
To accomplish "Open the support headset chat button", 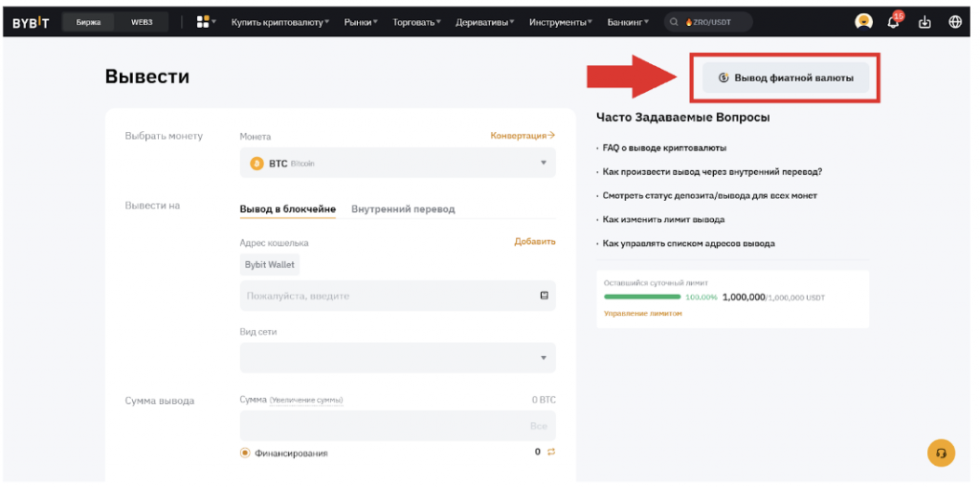I will coord(942,453).
